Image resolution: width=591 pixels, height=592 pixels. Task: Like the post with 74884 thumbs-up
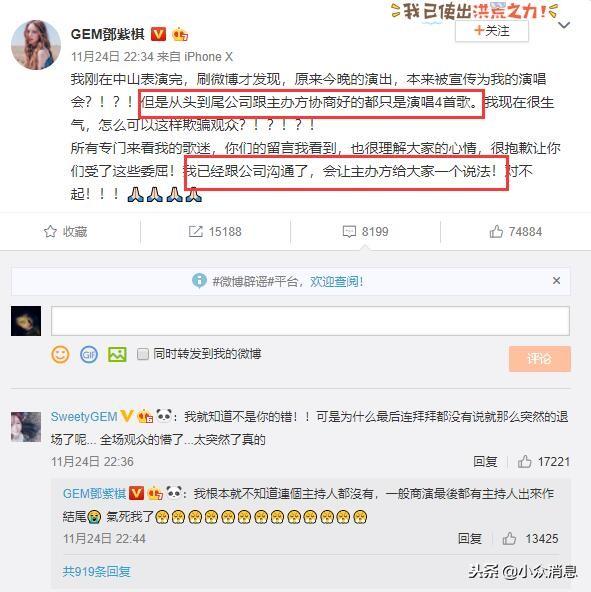click(496, 231)
